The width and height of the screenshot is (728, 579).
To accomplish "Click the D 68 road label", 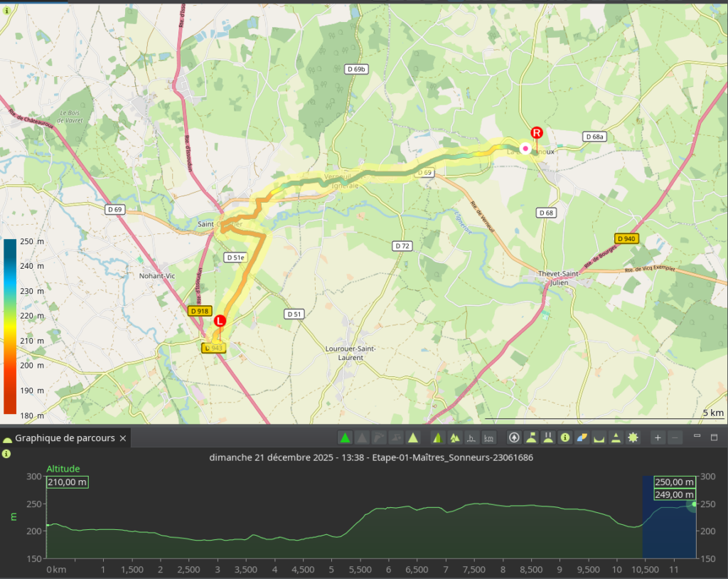I will tap(546, 213).
